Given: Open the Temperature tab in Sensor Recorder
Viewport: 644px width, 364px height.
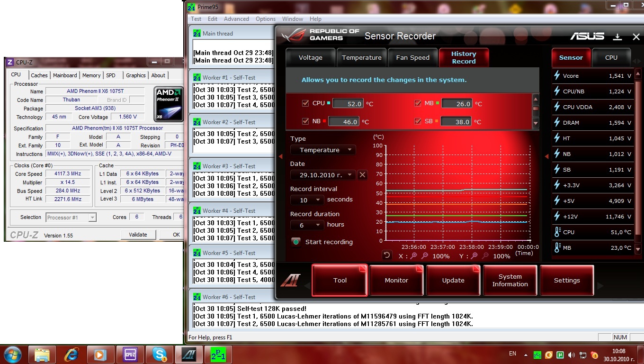Looking at the screenshot, I should click(x=362, y=58).
